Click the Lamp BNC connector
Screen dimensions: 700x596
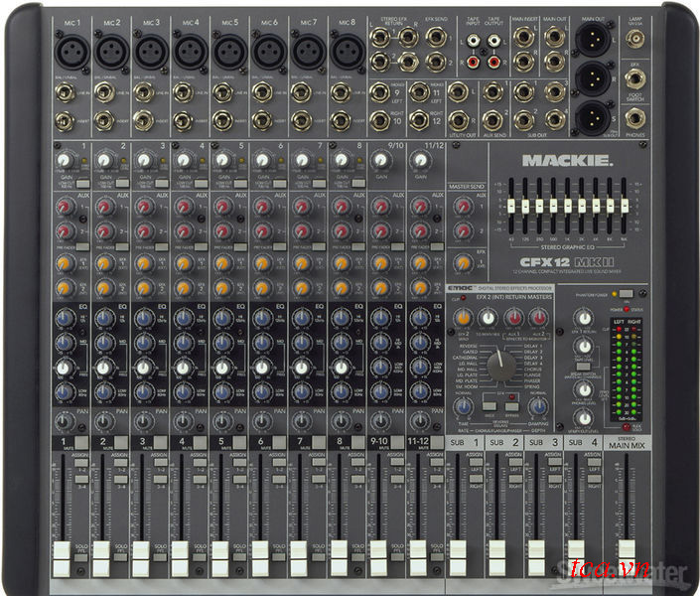click(x=634, y=40)
